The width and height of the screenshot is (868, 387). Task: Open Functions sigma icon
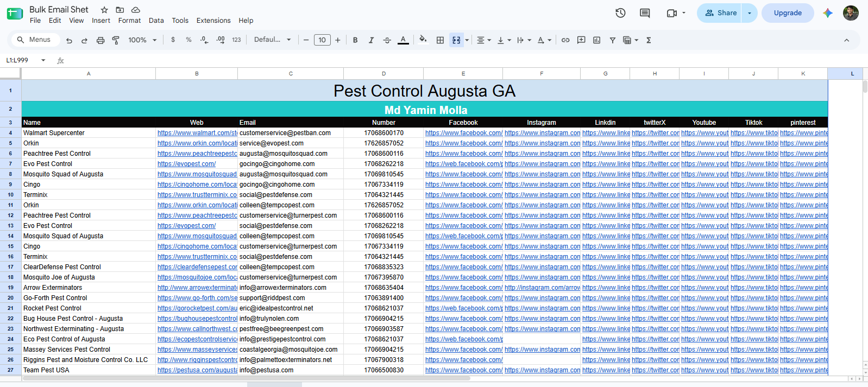pyautogui.click(x=649, y=40)
